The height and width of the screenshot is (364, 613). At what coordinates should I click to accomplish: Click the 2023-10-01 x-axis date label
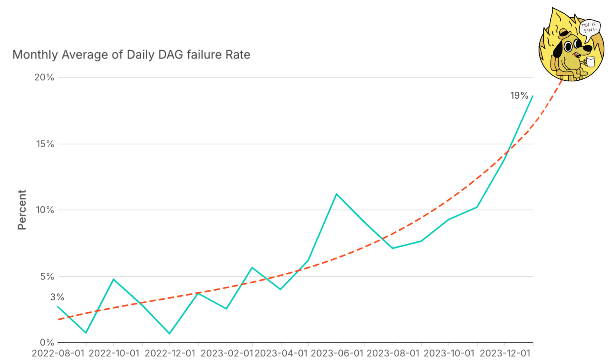pyautogui.click(x=449, y=353)
